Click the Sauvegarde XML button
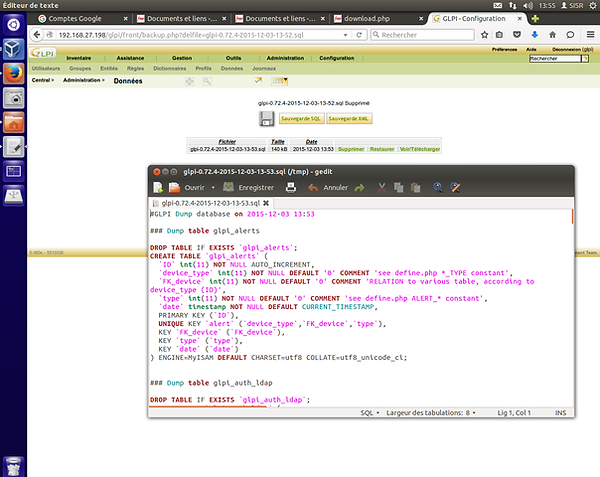The image size is (600, 477). [349, 119]
